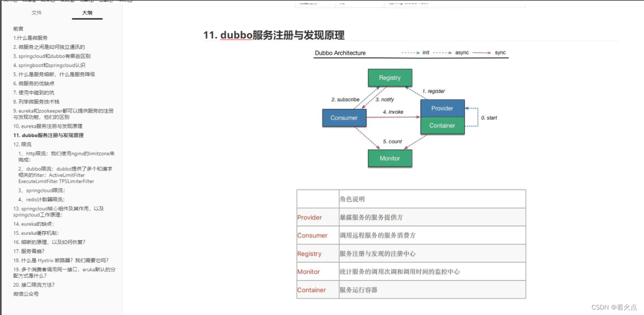Select outline item 19. 多个消费者调用同一接口
This screenshot has height=315, width=644.
[x=64, y=273]
